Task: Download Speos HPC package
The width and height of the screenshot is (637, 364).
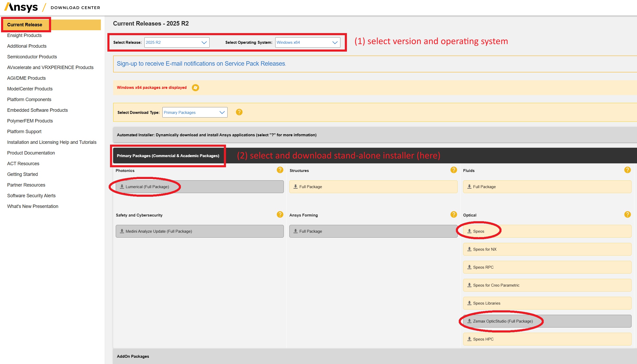Action: pos(547,339)
